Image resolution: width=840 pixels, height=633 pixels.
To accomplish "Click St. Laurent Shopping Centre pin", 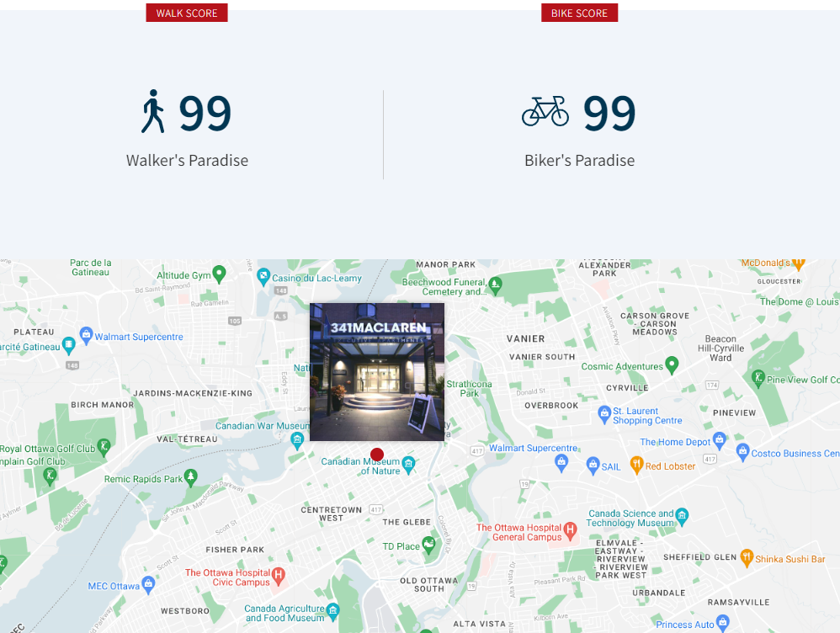I will (604, 414).
